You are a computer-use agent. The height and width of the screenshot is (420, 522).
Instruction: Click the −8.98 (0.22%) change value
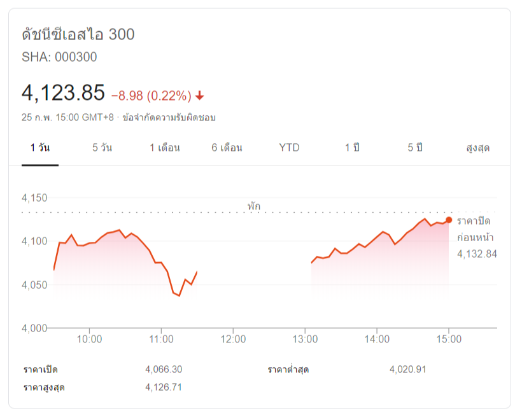coord(152,96)
